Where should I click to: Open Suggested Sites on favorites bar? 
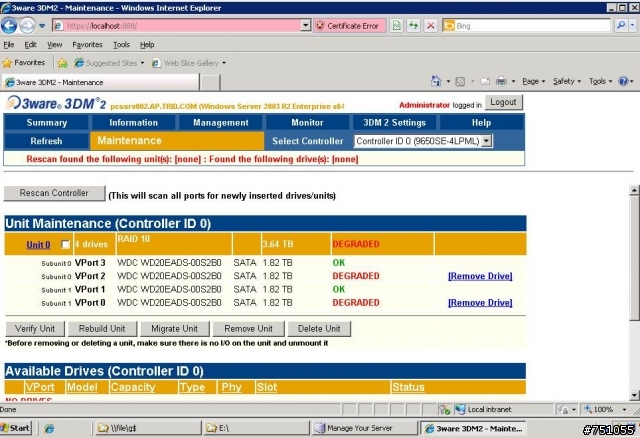109,63
